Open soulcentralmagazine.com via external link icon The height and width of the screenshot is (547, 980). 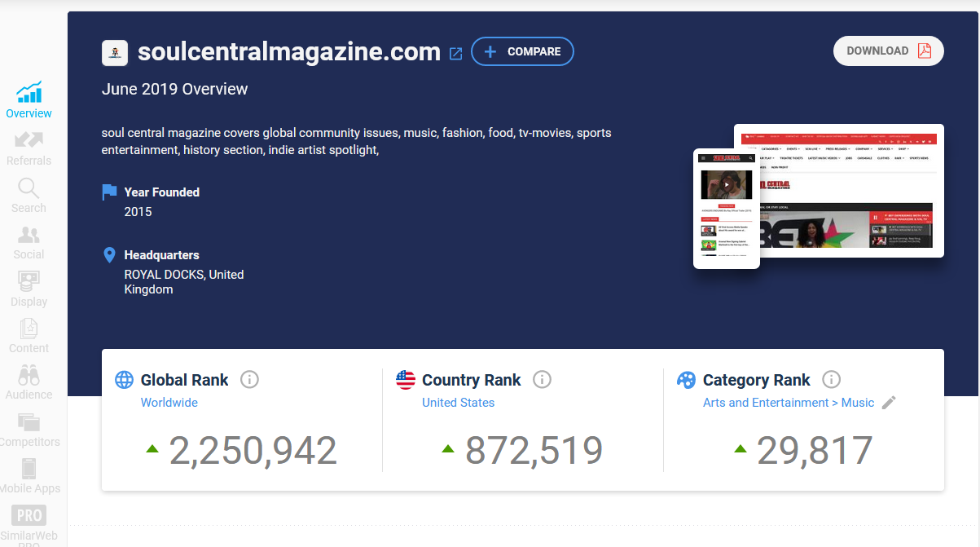pyautogui.click(x=456, y=53)
